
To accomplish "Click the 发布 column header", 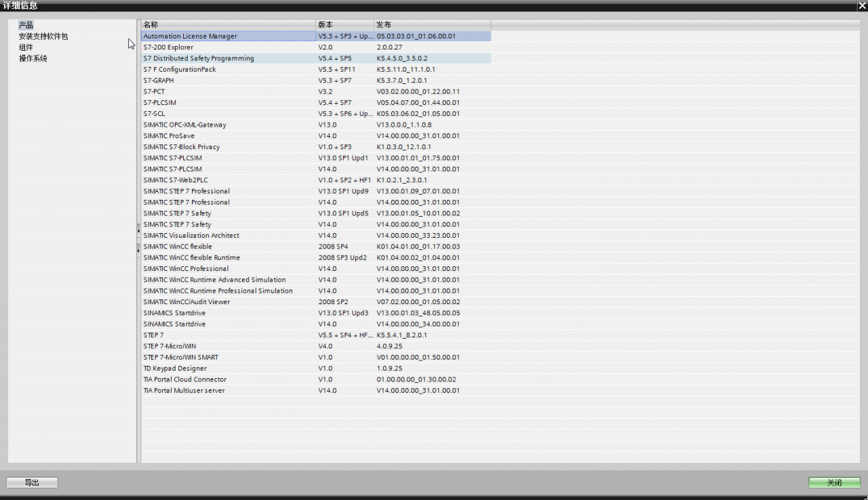I will point(432,24).
